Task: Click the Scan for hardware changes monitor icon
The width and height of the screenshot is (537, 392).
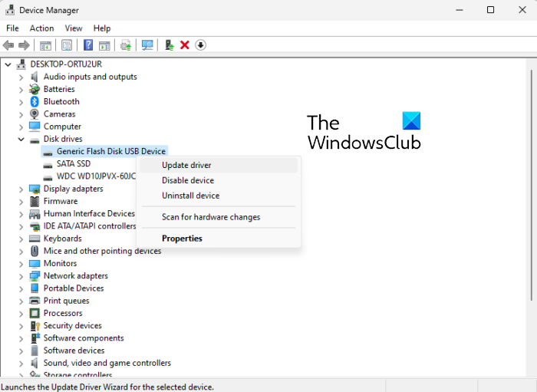Action: tap(147, 45)
